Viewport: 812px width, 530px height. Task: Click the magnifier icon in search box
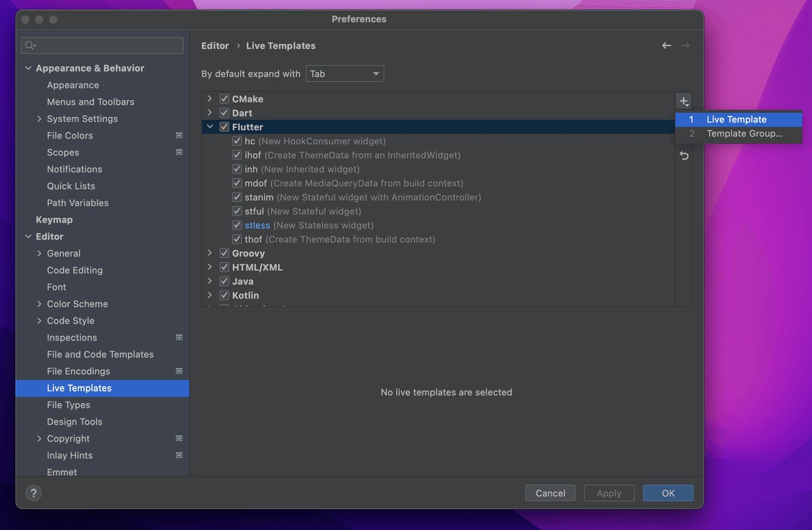pyautogui.click(x=30, y=45)
